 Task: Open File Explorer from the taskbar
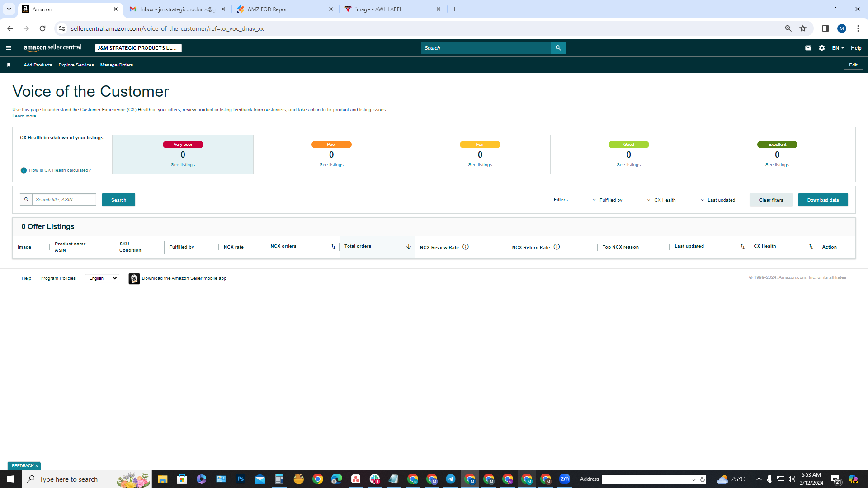(x=163, y=479)
